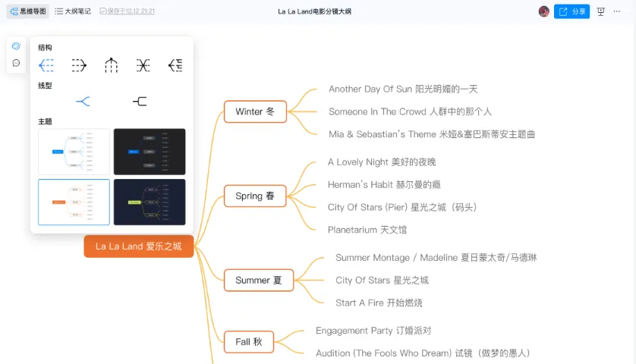Choose the upward tree structure layout
Image resolution: width=636 pixels, height=364 pixels.
(x=111, y=65)
